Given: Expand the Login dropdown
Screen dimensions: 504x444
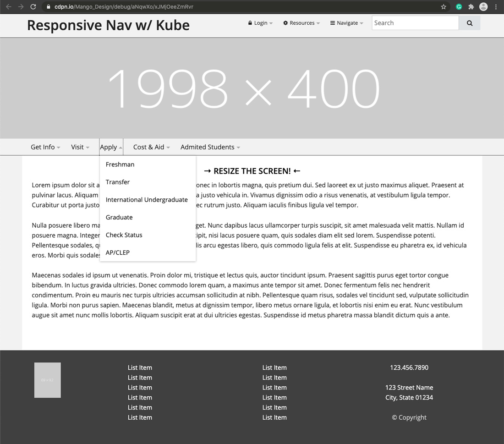Looking at the screenshot, I should 260,23.
